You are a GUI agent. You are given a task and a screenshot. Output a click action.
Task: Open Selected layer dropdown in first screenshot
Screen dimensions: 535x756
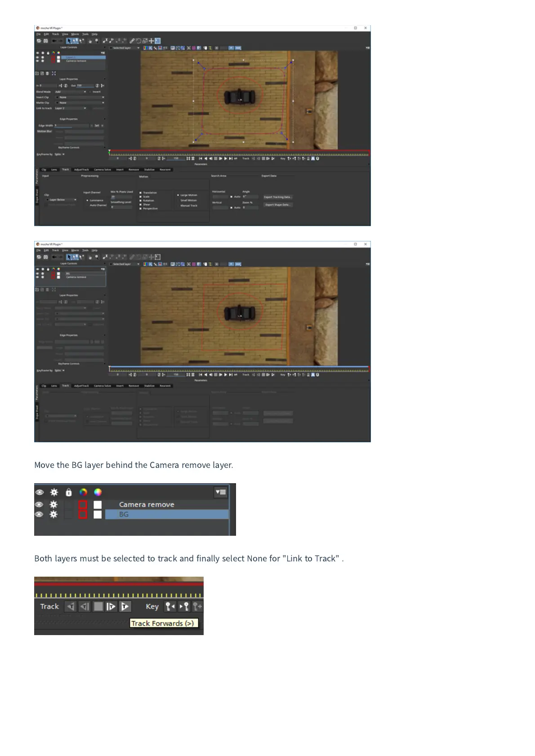pos(125,48)
